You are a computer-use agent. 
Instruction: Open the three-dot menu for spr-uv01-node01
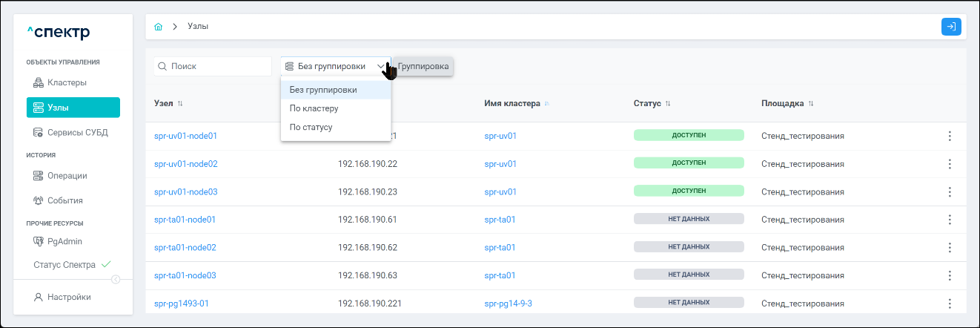tap(949, 136)
